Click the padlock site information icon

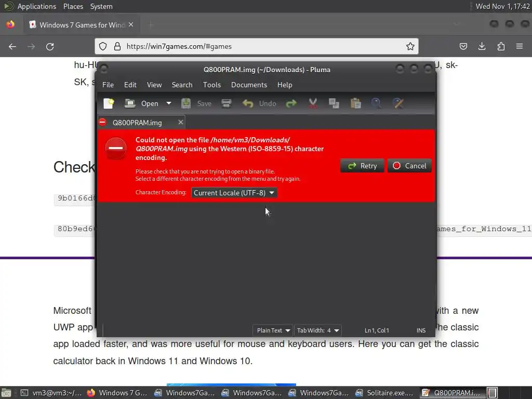click(x=117, y=46)
